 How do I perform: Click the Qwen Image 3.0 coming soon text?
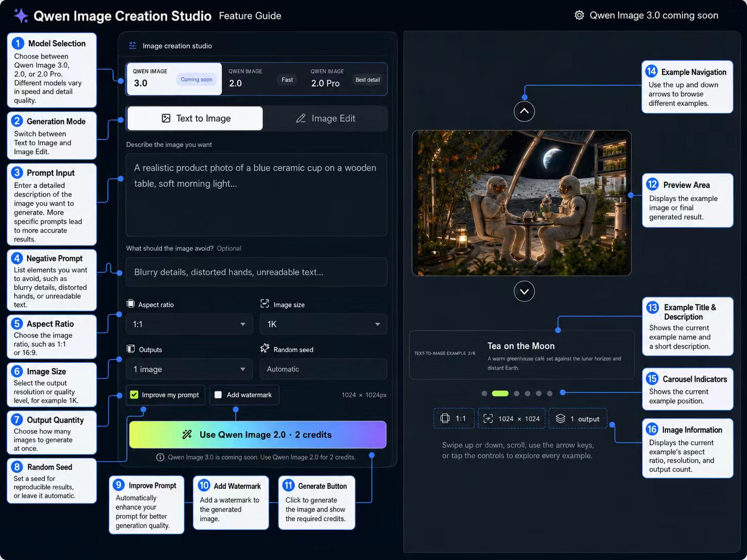point(654,15)
